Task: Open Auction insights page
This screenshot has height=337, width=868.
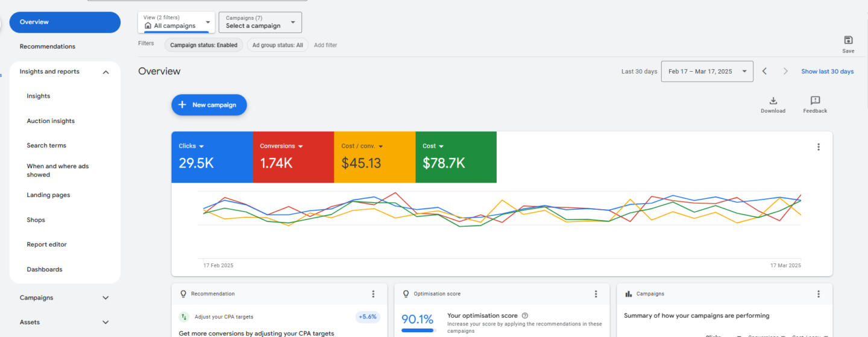Action: 51,121
